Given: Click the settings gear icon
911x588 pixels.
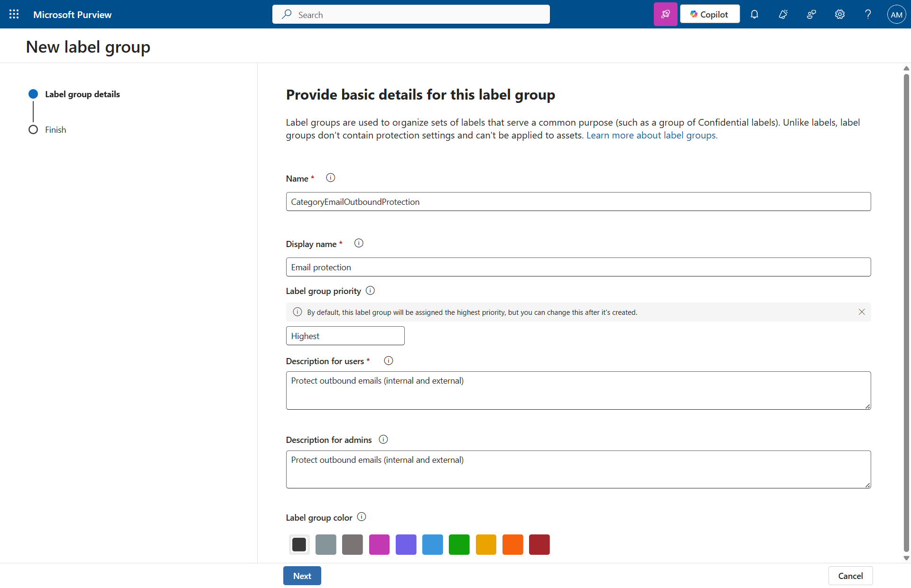Looking at the screenshot, I should 840,14.
